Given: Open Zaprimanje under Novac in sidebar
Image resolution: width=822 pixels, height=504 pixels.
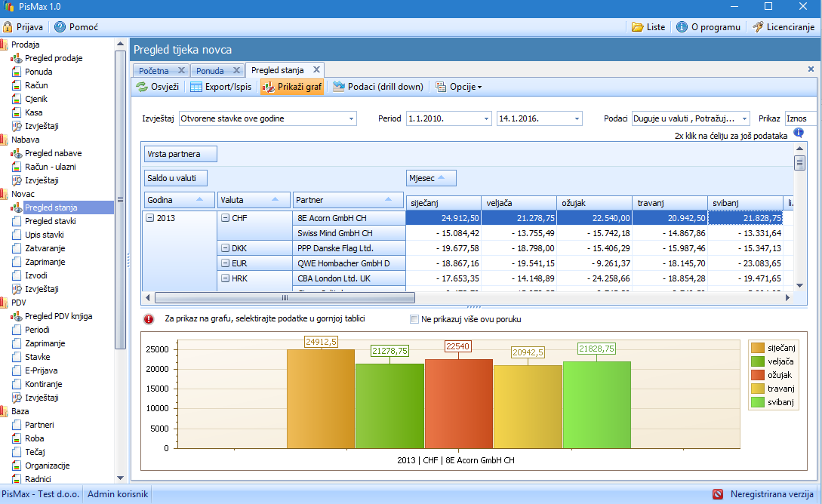Looking at the screenshot, I should pyautogui.click(x=45, y=262).
